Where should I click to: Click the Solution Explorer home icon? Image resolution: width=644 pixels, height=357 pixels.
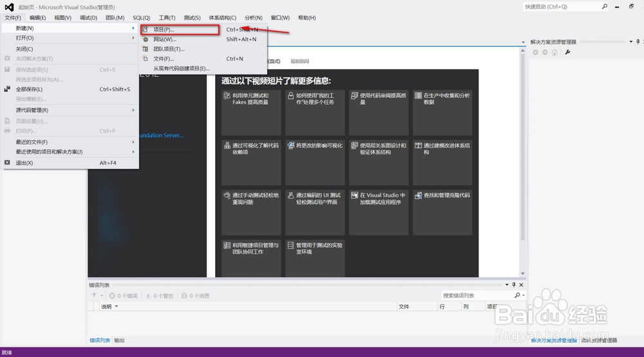[x=554, y=53]
